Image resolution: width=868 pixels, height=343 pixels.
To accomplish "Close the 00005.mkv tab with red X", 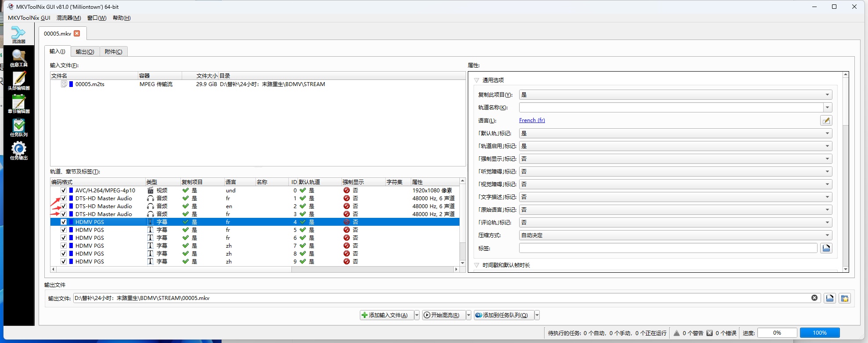I will (x=77, y=33).
